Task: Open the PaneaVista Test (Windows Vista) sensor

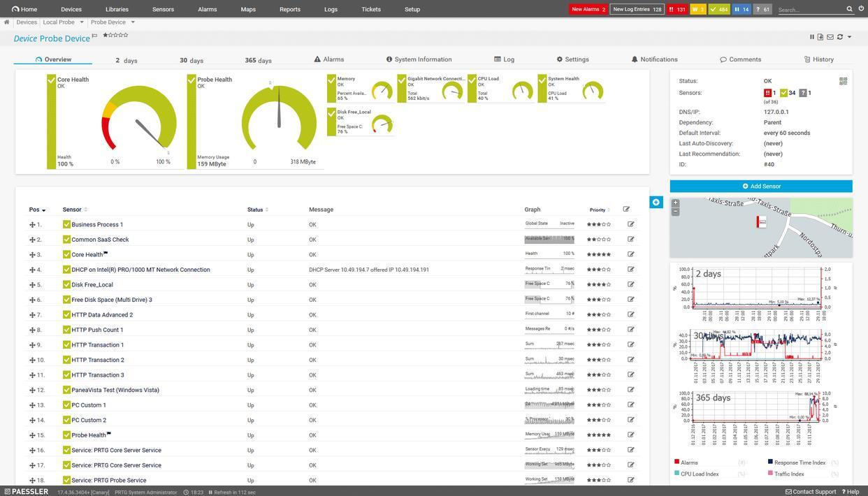Action: (x=115, y=390)
